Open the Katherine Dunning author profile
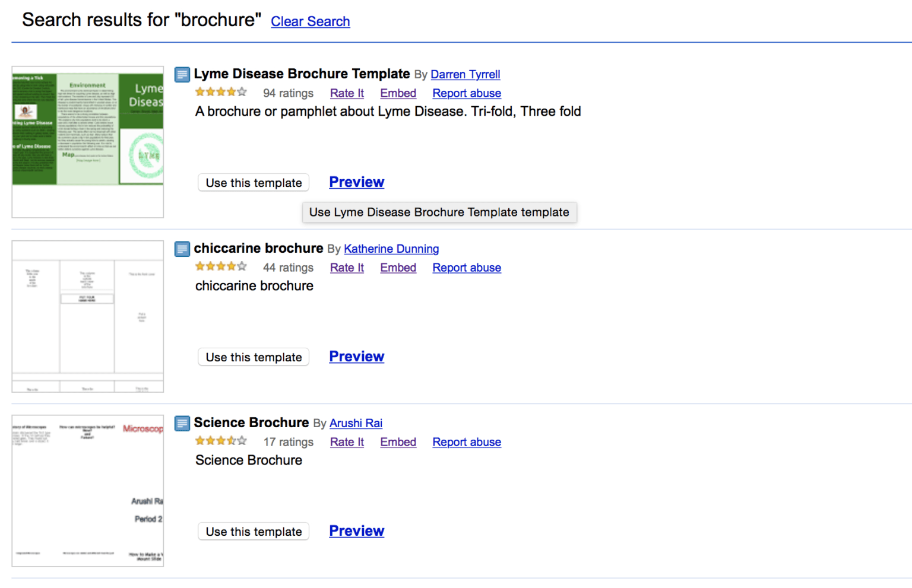This screenshot has height=588, width=912. (391, 249)
